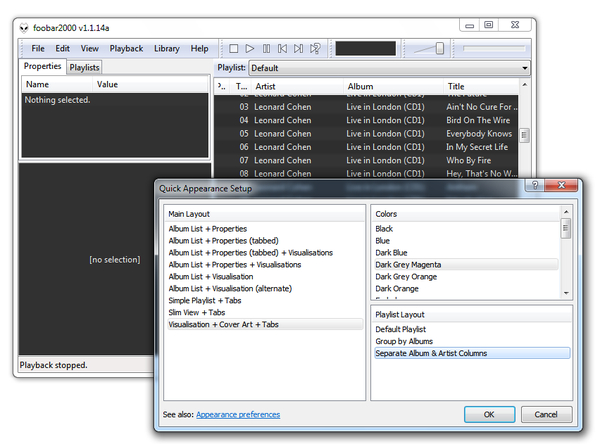Open the Playback menu
This screenshot has width=600, height=444.
tap(126, 49)
